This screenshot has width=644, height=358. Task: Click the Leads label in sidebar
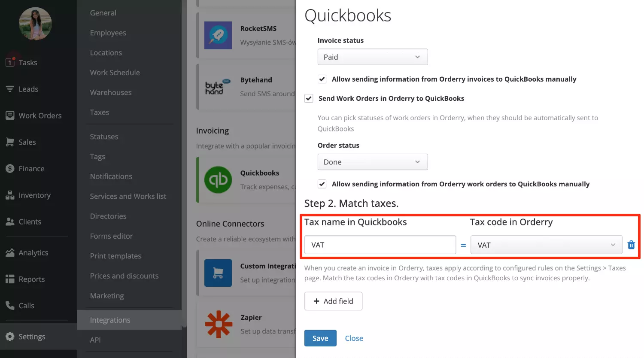[x=28, y=89]
